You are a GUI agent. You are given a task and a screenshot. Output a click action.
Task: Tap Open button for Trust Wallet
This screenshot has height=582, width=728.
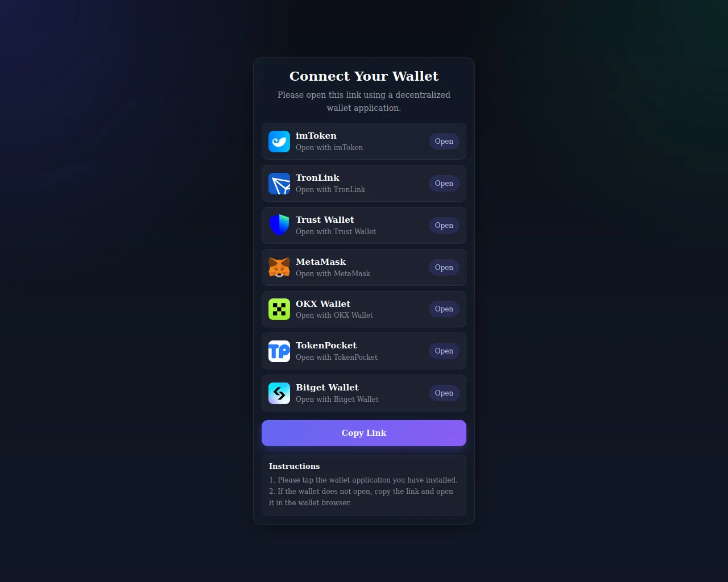point(444,226)
